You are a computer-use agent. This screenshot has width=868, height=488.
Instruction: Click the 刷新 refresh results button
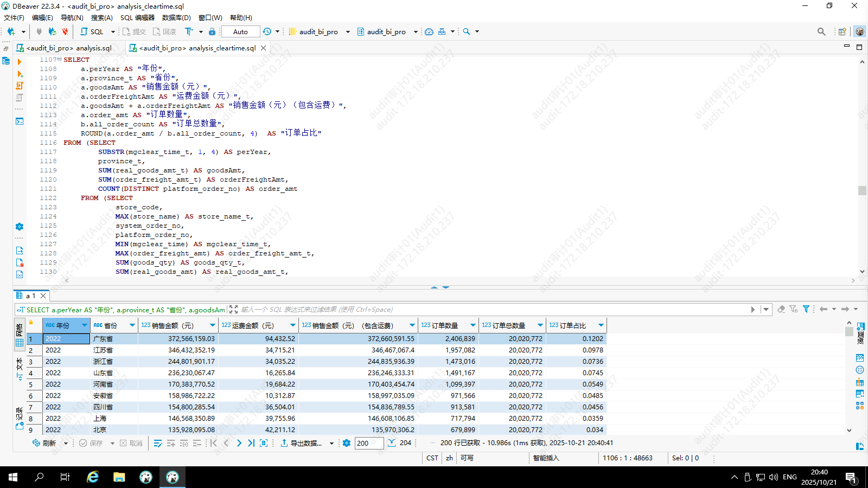(x=44, y=443)
